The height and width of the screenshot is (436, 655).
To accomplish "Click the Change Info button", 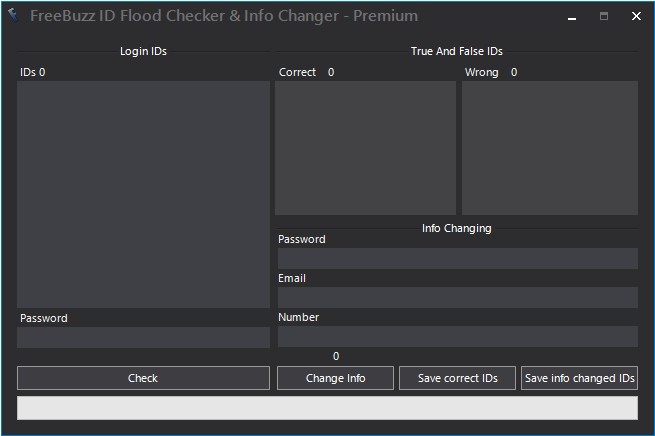I will [x=335, y=378].
